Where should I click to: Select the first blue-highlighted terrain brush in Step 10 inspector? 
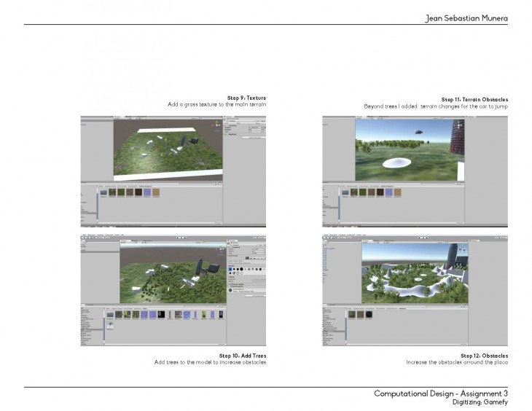pos(231,268)
